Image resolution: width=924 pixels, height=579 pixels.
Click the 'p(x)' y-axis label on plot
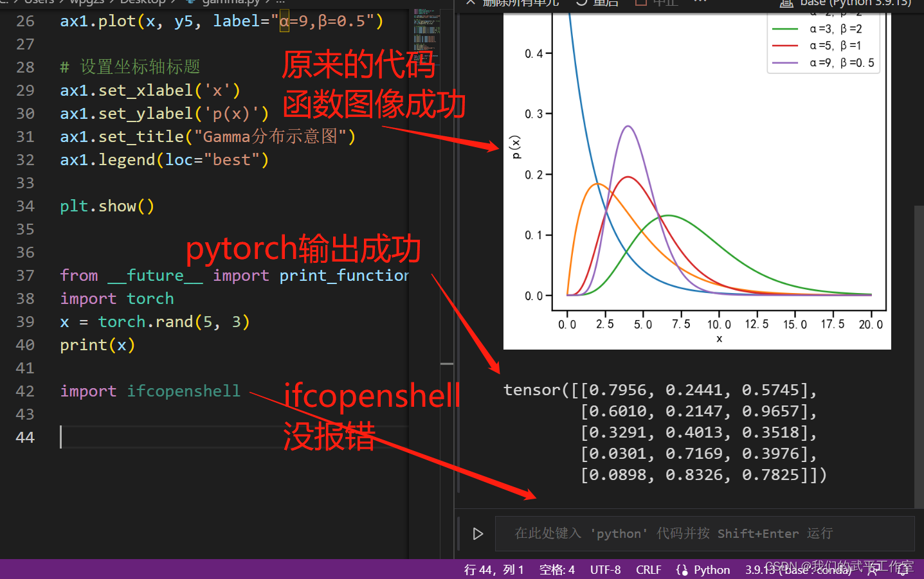[515, 147]
